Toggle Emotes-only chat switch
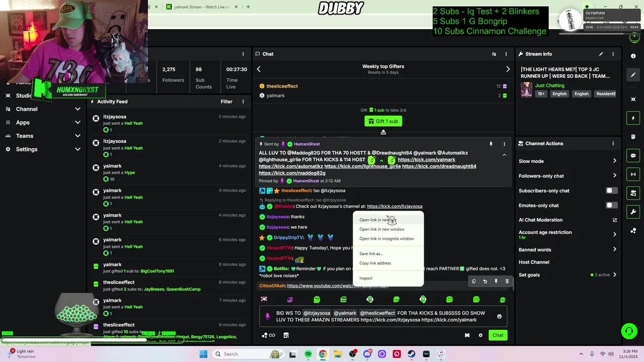The image size is (644, 362). [x=611, y=205]
